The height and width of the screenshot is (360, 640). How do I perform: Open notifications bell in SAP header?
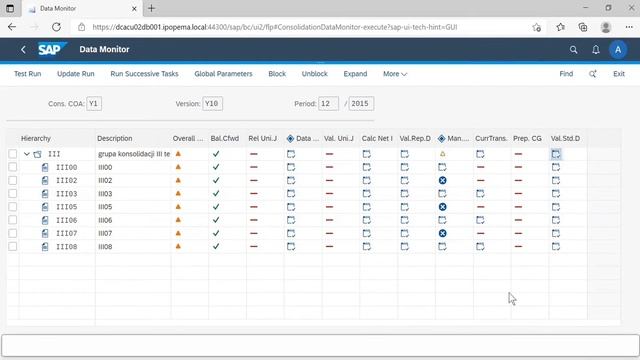[x=596, y=49]
